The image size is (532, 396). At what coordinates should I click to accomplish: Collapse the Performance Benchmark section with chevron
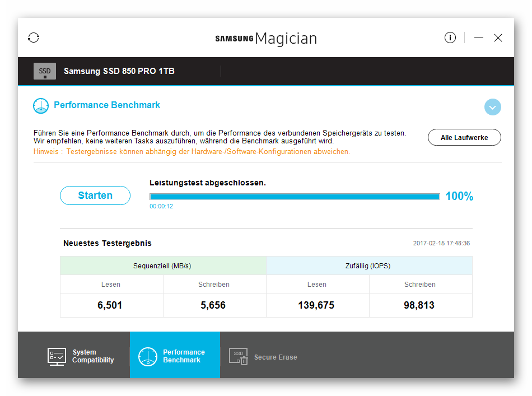pyautogui.click(x=493, y=107)
